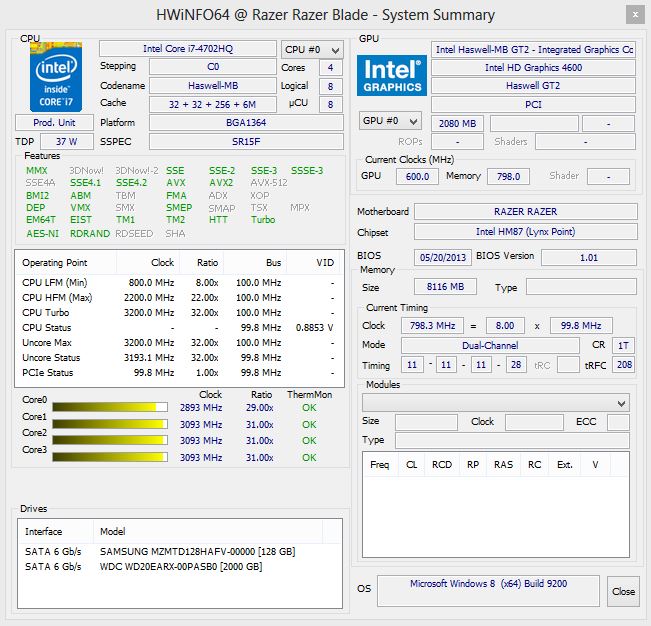The image size is (651, 626).
Task: Click the RAS column header in Modules table
Action: (x=503, y=465)
